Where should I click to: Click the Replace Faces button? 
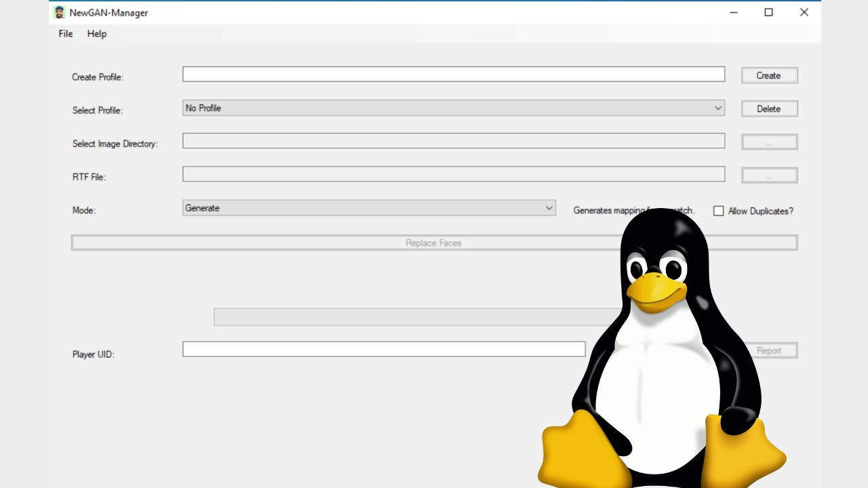(x=433, y=242)
